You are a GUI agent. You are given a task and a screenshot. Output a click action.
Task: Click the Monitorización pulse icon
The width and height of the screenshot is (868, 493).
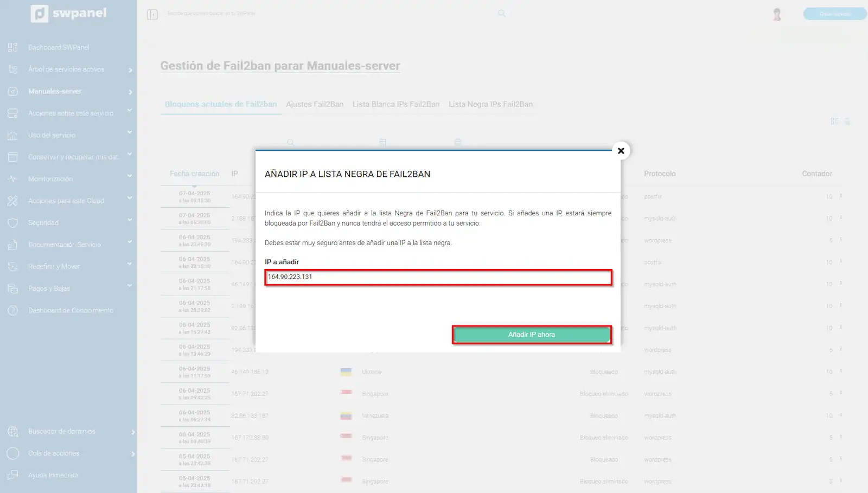pyautogui.click(x=13, y=179)
